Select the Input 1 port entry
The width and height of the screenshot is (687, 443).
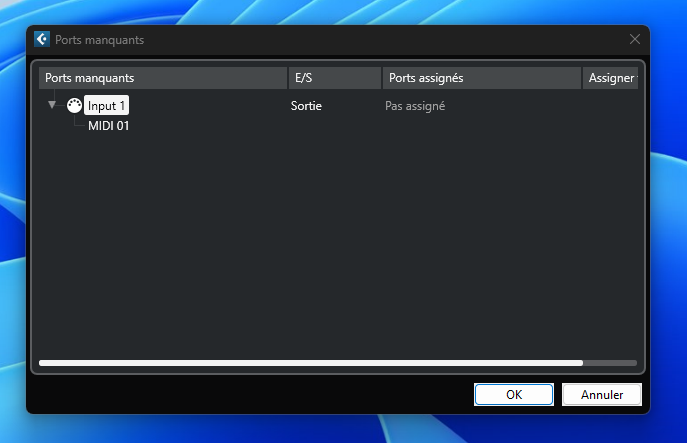[106, 106]
